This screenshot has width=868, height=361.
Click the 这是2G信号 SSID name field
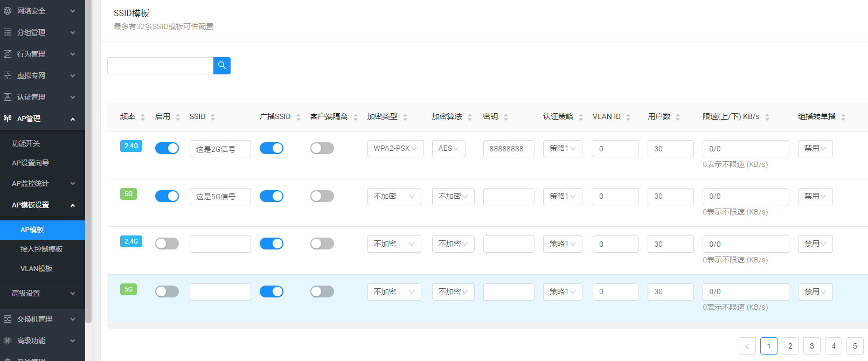tap(220, 149)
